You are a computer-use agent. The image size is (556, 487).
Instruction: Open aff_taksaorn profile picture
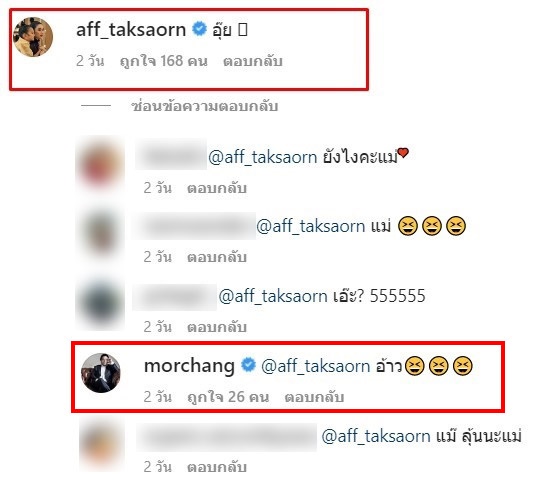click(x=33, y=37)
